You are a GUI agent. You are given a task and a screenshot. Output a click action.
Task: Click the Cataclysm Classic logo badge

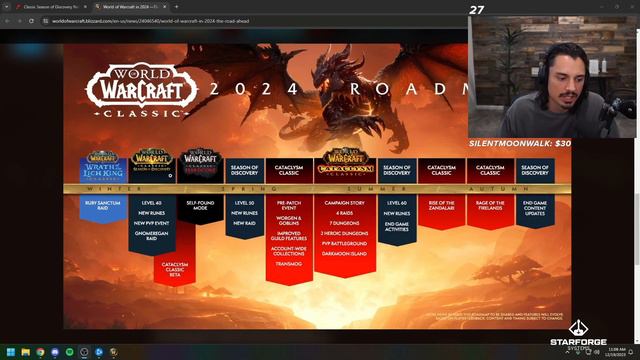coord(345,162)
